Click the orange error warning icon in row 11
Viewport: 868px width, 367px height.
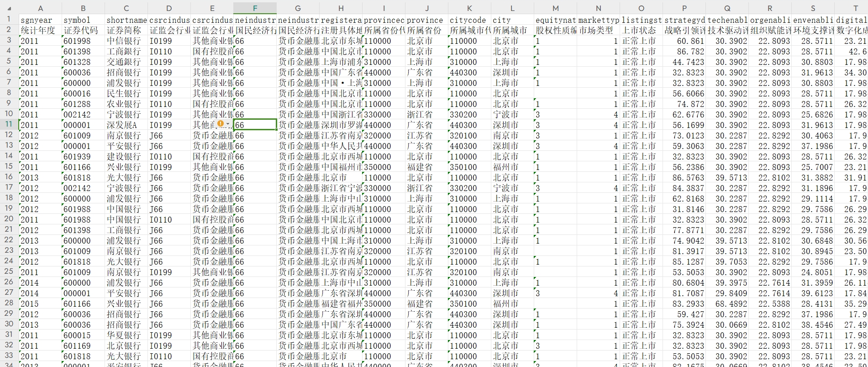(221, 124)
